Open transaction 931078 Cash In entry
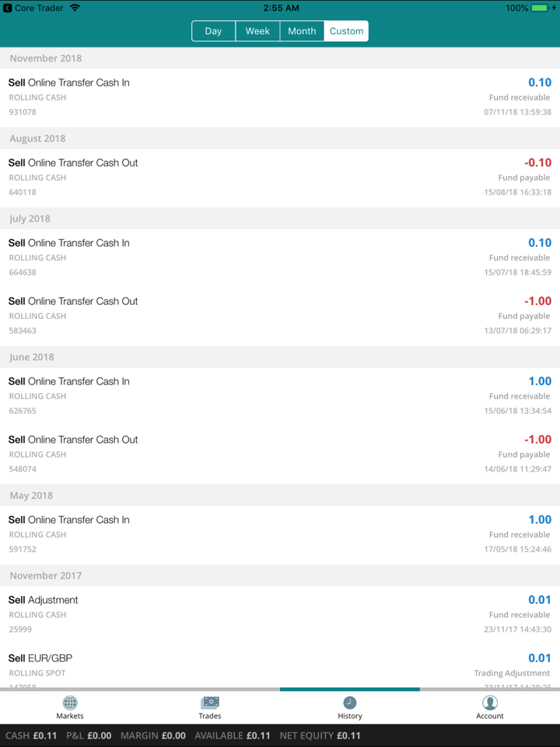 tap(280, 97)
